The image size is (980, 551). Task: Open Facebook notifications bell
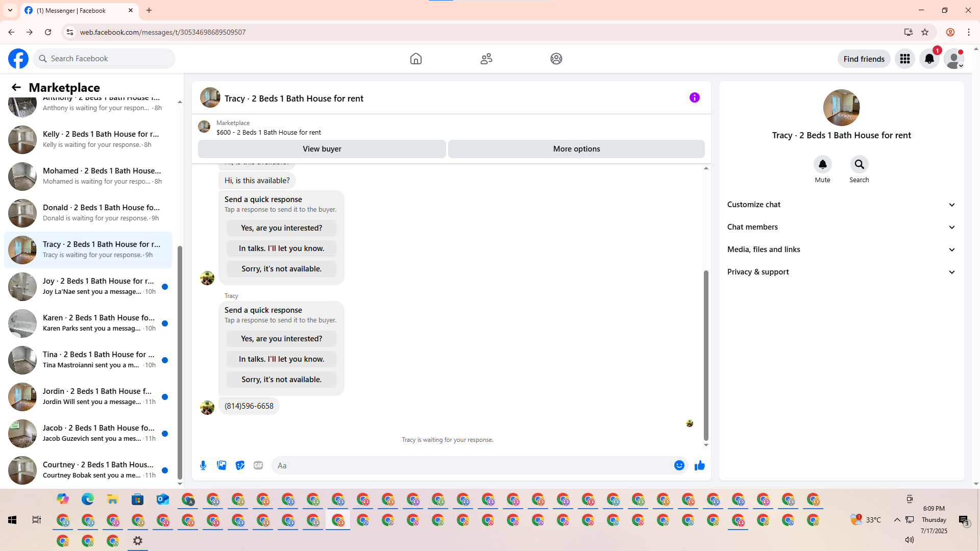pyautogui.click(x=929, y=59)
